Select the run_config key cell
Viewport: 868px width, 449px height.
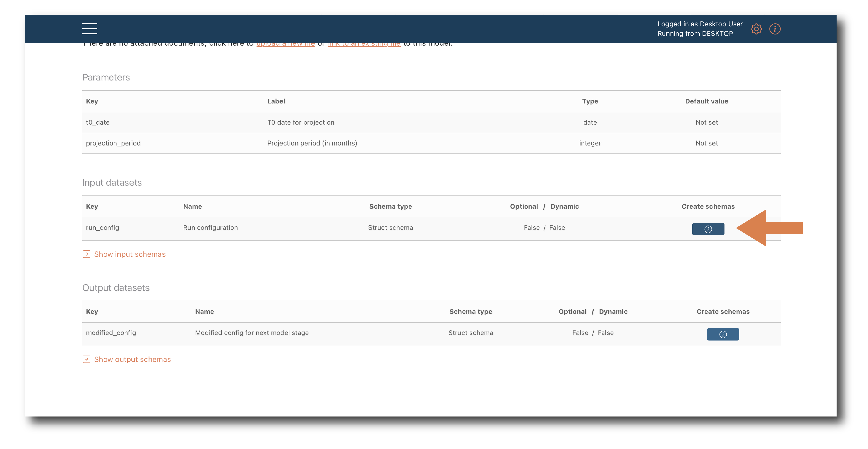pos(102,228)
